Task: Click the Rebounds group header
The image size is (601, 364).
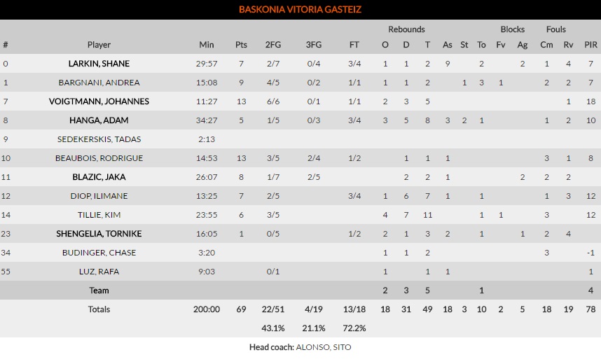Action: [x=406, y=29]
